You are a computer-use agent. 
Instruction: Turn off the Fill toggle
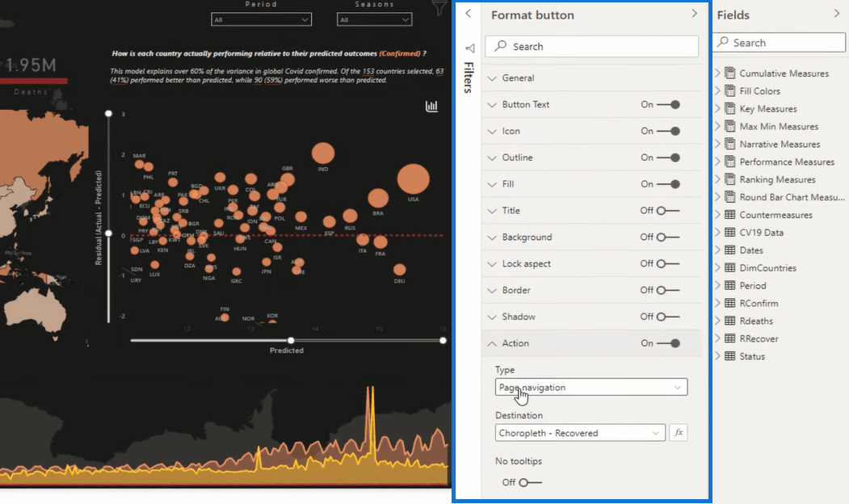[x=668, y=184]
